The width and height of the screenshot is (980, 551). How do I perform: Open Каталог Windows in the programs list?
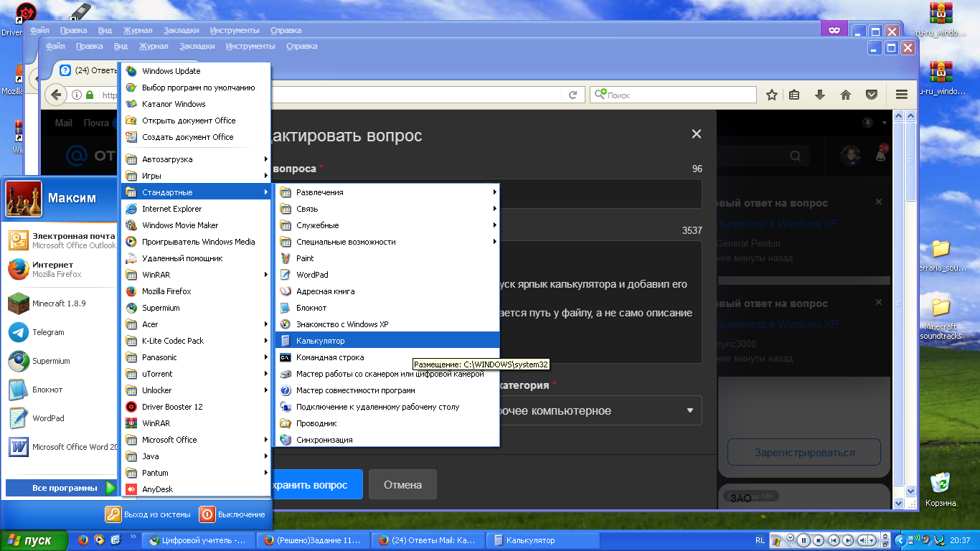point(194,104)
